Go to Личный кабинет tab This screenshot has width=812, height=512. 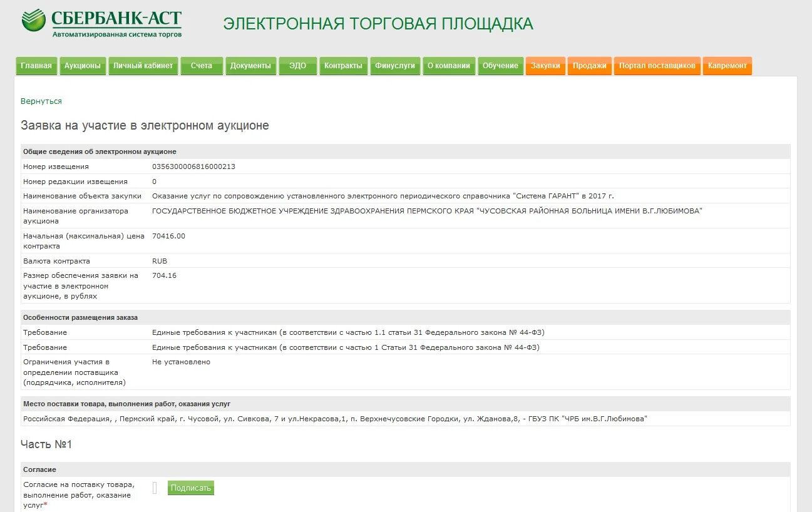tap(143, 66)
